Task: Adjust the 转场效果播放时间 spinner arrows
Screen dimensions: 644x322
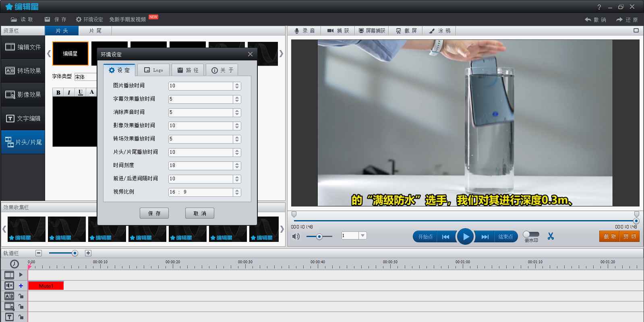Action: click(237, 139)
